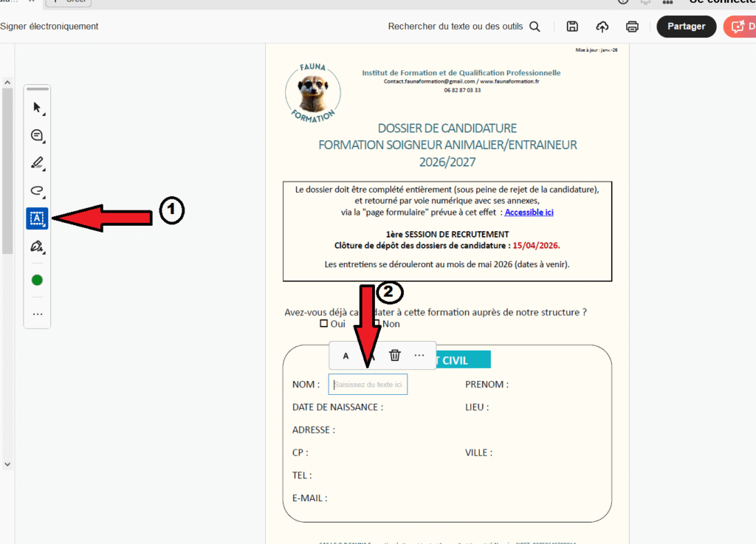Delete text box with trash icon
The width and height of the screenshot is (756, 544).
[x=395, y=355]
